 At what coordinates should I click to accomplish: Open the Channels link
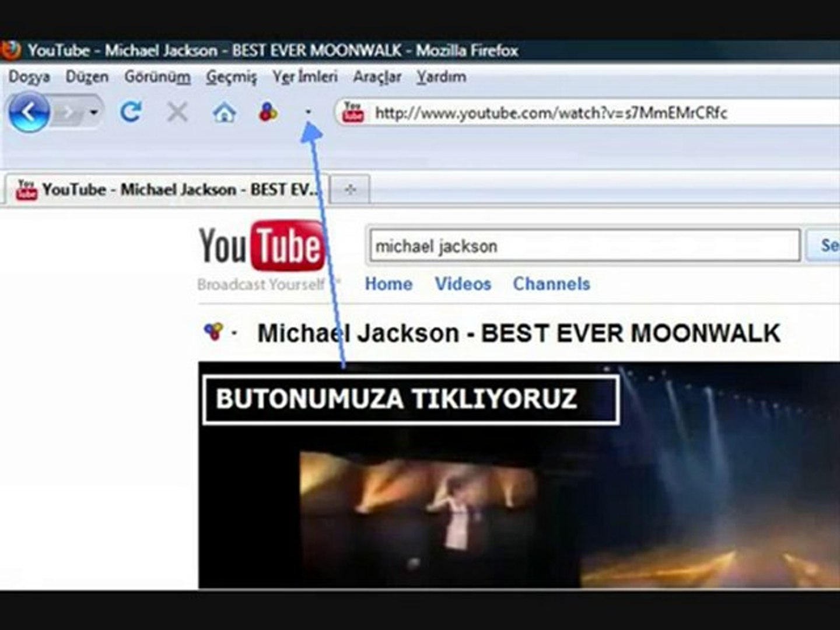[x=552, y=284]
